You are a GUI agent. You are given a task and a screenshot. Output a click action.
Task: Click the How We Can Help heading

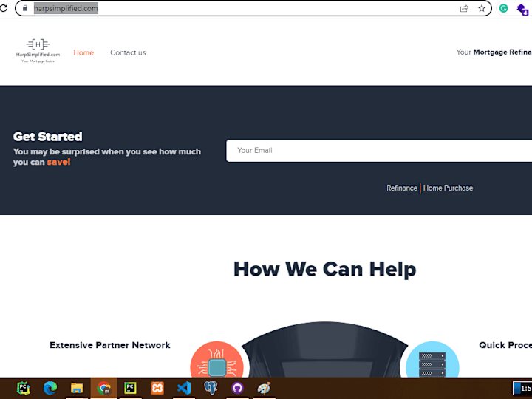324,270
